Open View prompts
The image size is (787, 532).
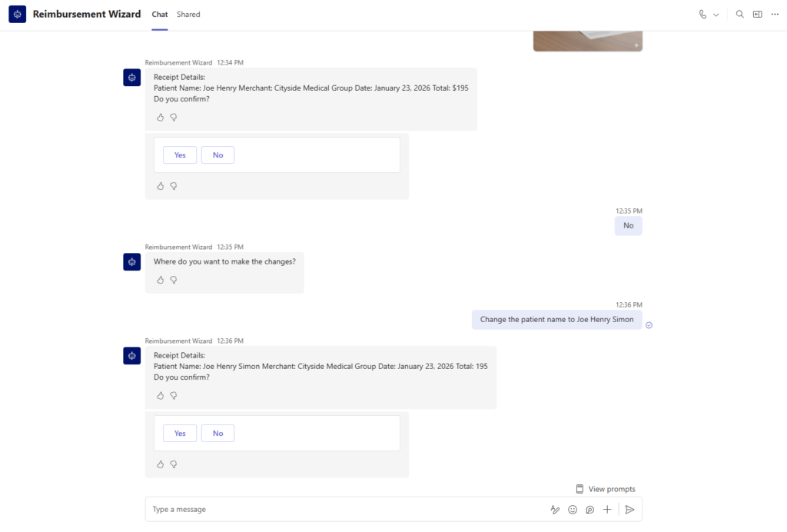pos(606,489)
